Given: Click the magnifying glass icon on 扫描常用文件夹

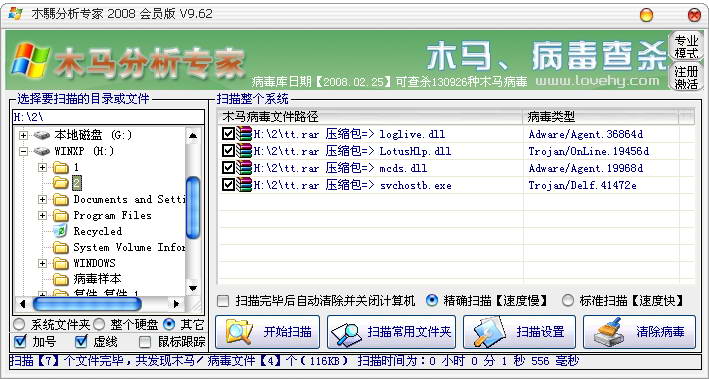Looking at the screenshot, I should (347, 333).
